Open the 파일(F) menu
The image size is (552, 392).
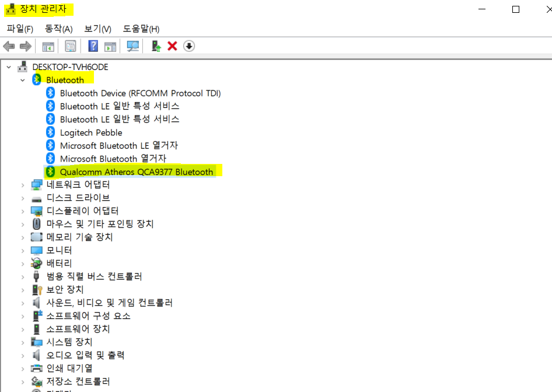pyautogui.click(x=20, y=29)
